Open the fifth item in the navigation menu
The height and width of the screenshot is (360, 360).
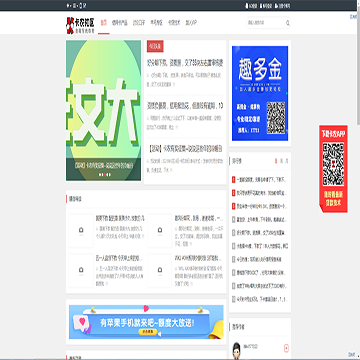tap(174, 23)
